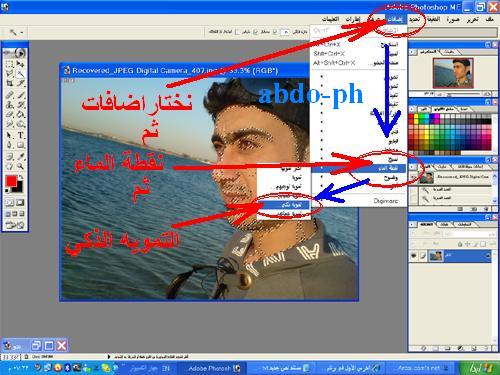
Task: Select the Type tool in toolbox
Action: click(21, 135)
